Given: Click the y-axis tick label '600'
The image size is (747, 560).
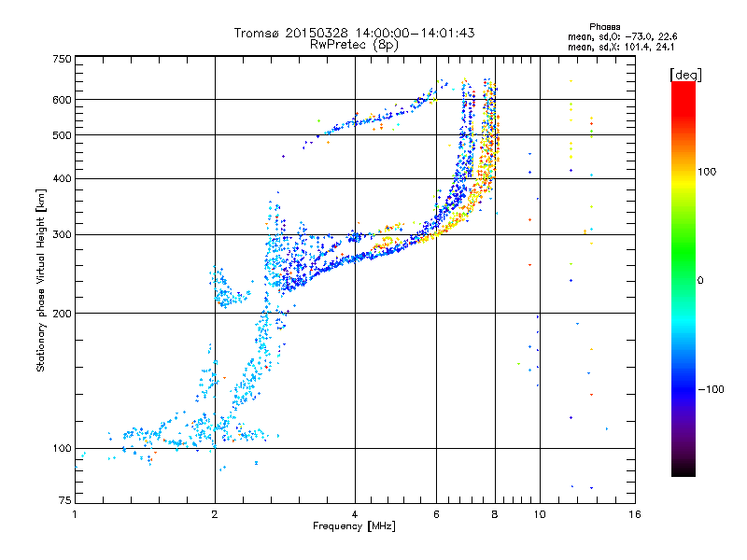Looking at the screenshot, I should coord(62,100).
